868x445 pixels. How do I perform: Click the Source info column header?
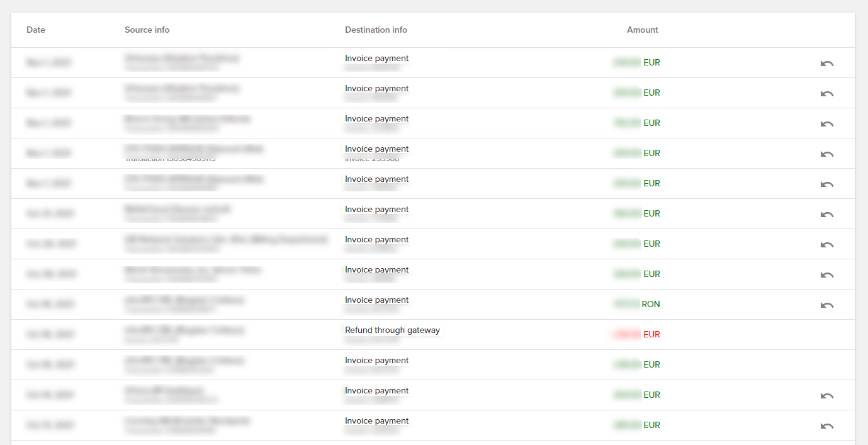[147, 30]
